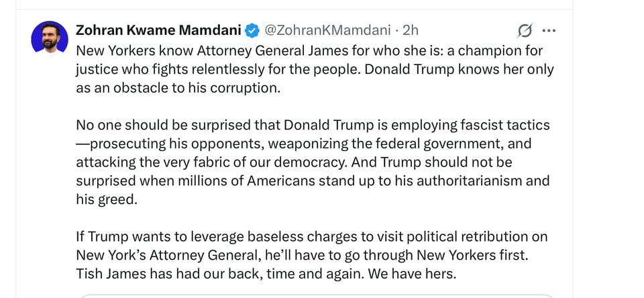Click the line 'justice who fights relentlessly for the people'
644x298 pixels.
click(x=315, y=70)
